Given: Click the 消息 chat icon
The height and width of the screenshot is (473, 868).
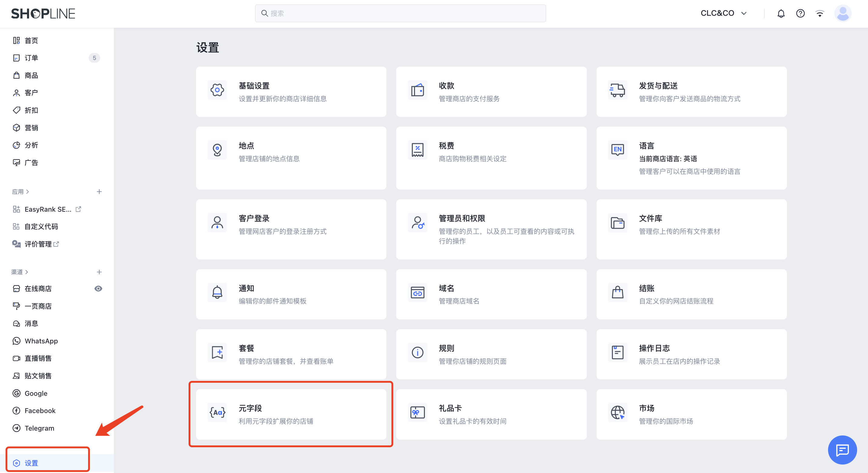Looking at the screenshot, I should (x=16, y=324).
